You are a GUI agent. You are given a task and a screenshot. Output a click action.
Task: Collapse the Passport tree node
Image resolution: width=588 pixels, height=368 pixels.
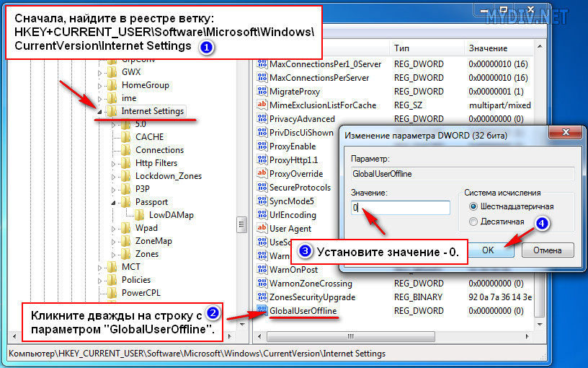pos(115,202)
